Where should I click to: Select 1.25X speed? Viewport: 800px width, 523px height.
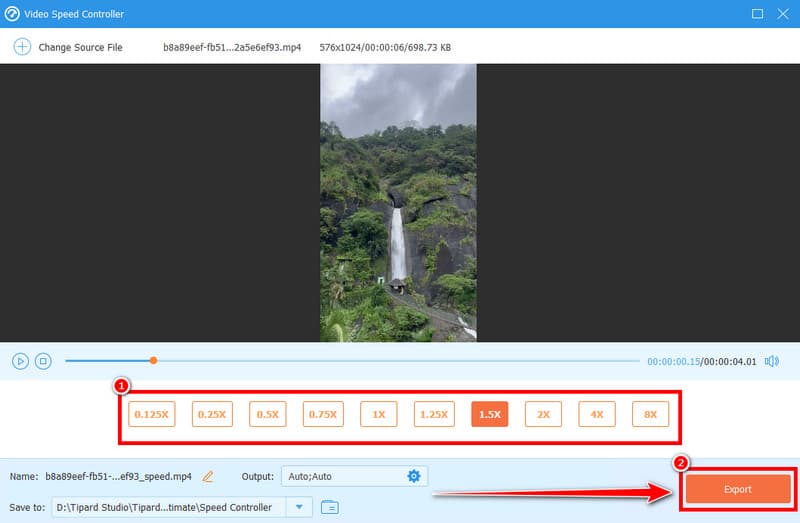[x=434, y=414]
